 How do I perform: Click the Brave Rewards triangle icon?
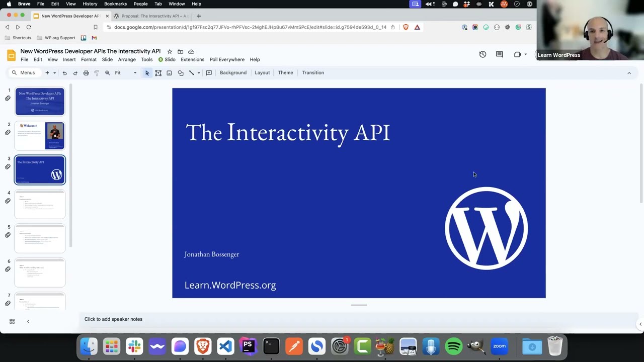pos(417,27)
